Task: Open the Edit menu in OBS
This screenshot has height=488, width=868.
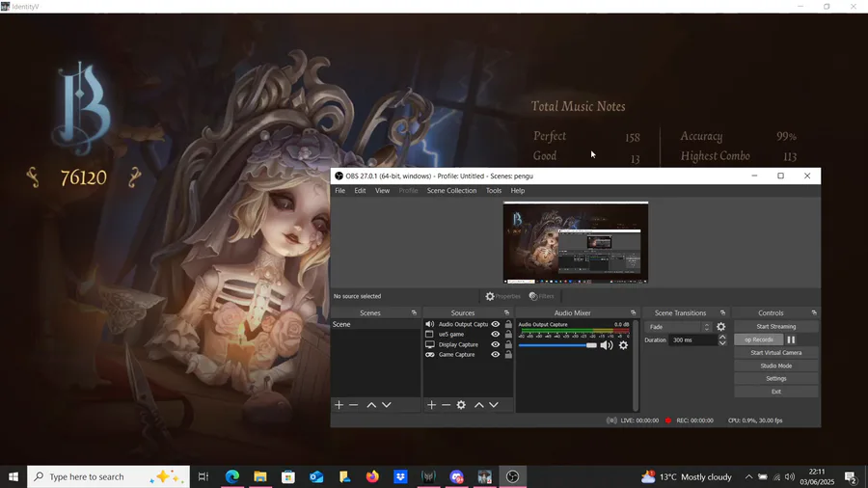Action: [360, 190]
